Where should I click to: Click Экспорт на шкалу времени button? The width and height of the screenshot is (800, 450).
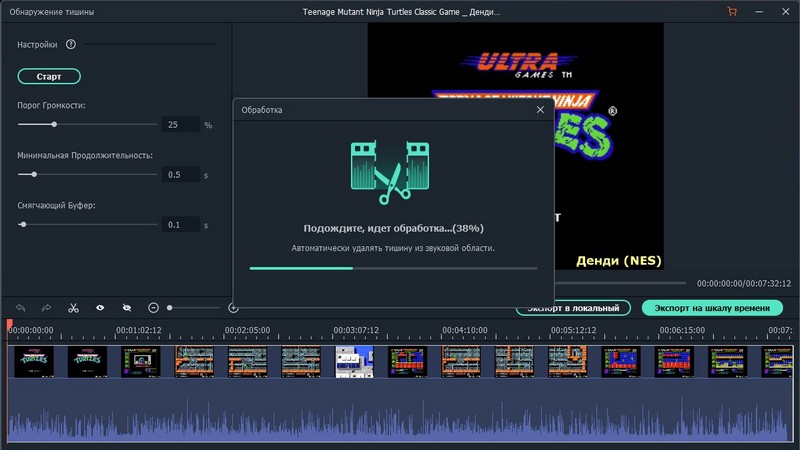(712, 308)
